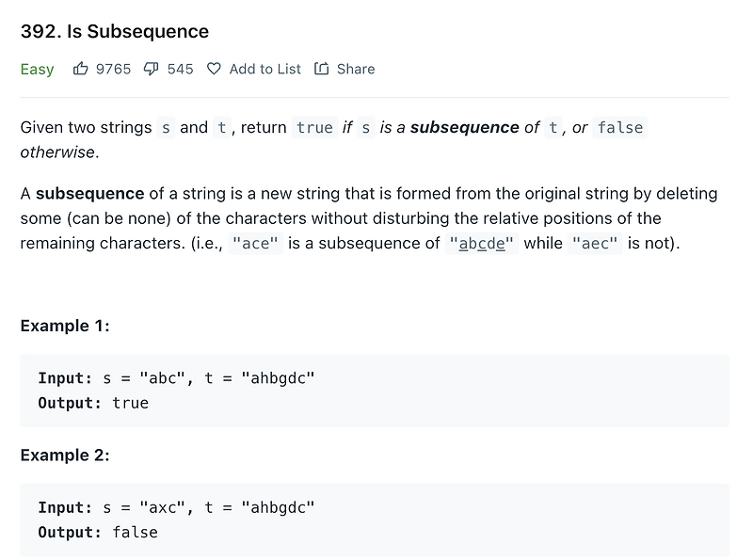Open Add to List
This screenshot has height=560, width=753.
pos(254,68)
